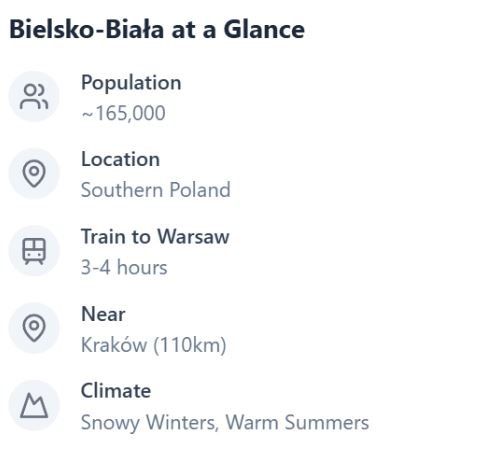Viewport: 477px width, 466px height.
Task: Click the 3-4 hours travel time
Action: (x=124, y=267)
